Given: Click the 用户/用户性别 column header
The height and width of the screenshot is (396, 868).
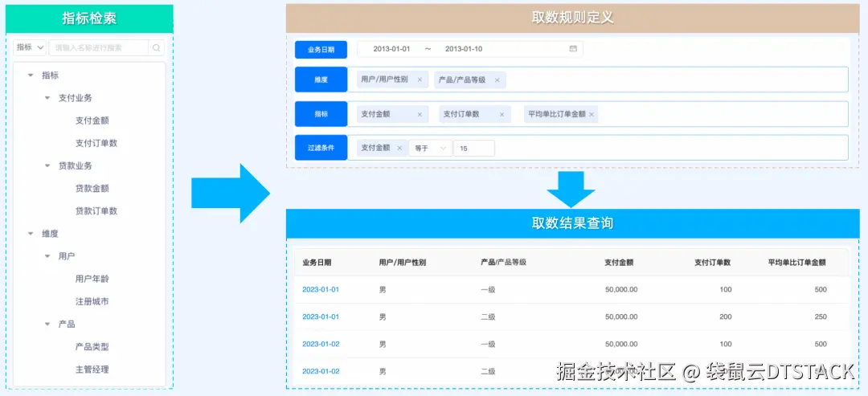Looking at the screenshot, I should coord(403,263).
